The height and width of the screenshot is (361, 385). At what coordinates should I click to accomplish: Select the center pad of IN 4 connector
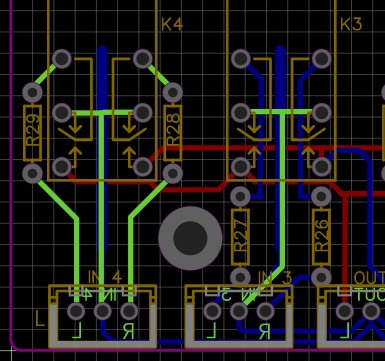click(x=103, y=311)
